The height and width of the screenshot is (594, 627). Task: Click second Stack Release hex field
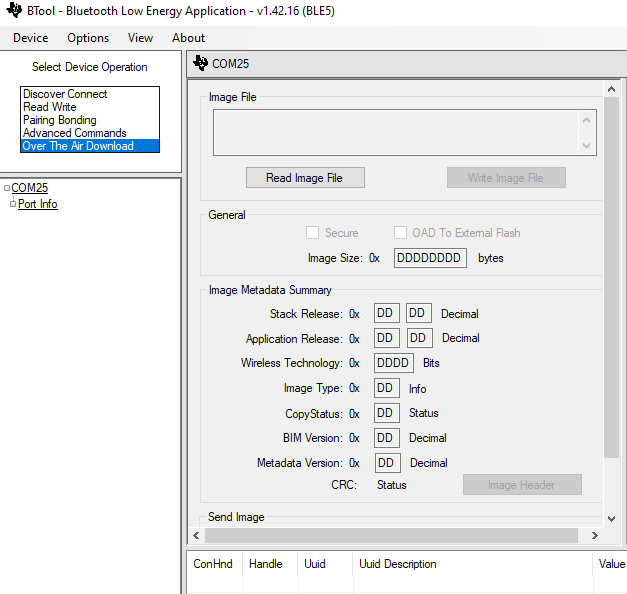tap(419, 313)
